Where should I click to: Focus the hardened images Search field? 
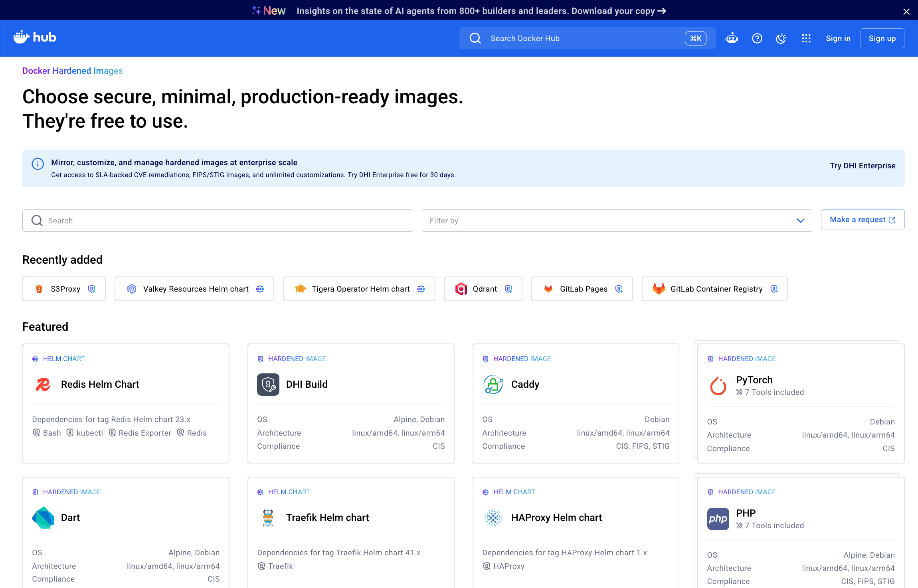pos(218,221)
